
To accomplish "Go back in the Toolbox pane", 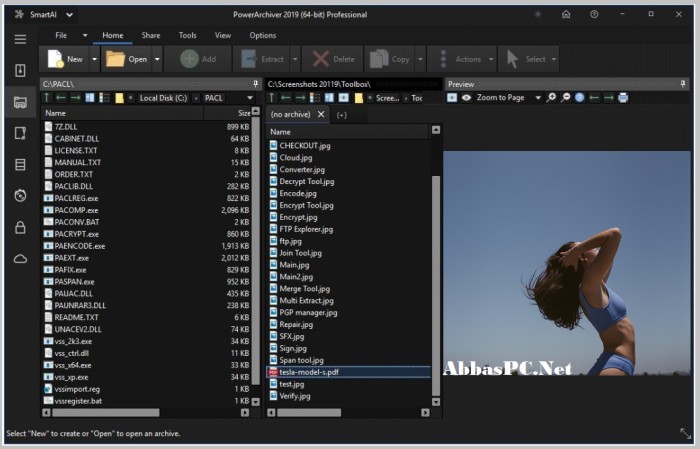I will click(286, 98).
